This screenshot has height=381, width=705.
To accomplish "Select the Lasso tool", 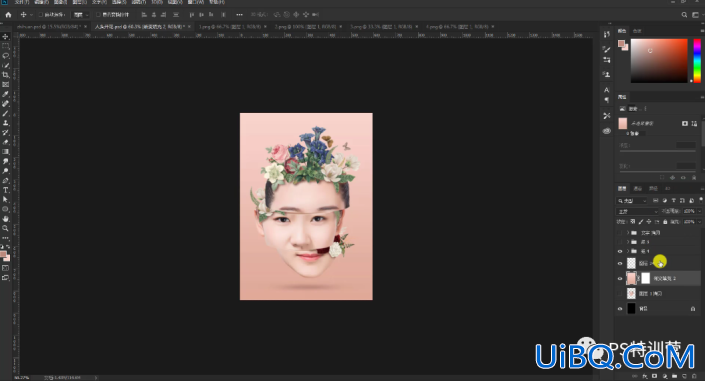I will pyautogui.click(x=5, y=56).
